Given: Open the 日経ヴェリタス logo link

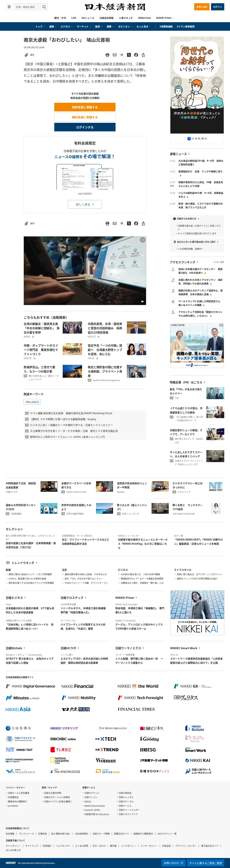Looking at the screenshot, I should [185, 698].
